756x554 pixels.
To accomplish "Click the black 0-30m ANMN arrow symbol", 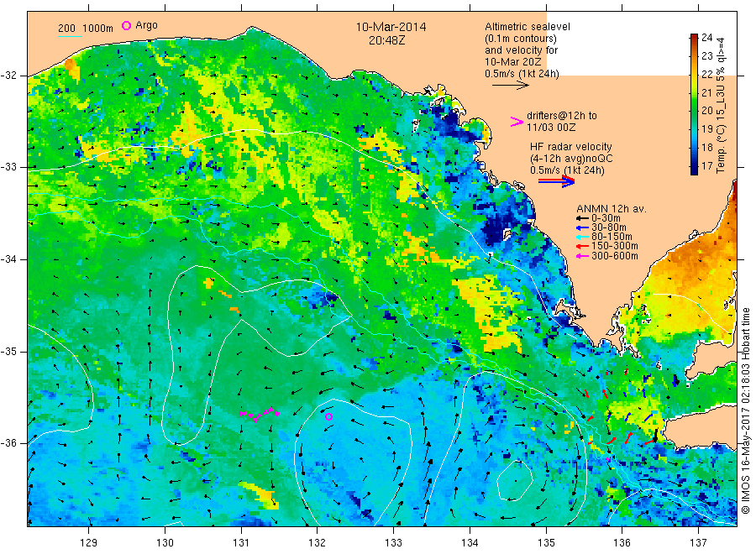I will 582,218.
